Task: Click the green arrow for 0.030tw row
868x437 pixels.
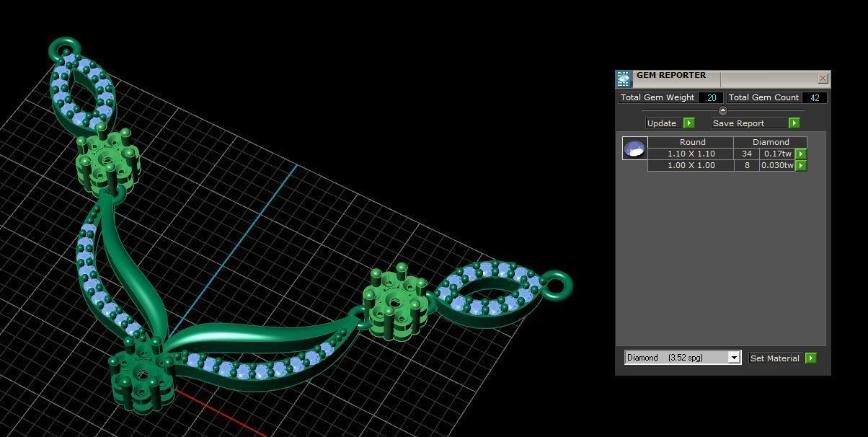Action: pyautogui.click(x=800, y=165)
